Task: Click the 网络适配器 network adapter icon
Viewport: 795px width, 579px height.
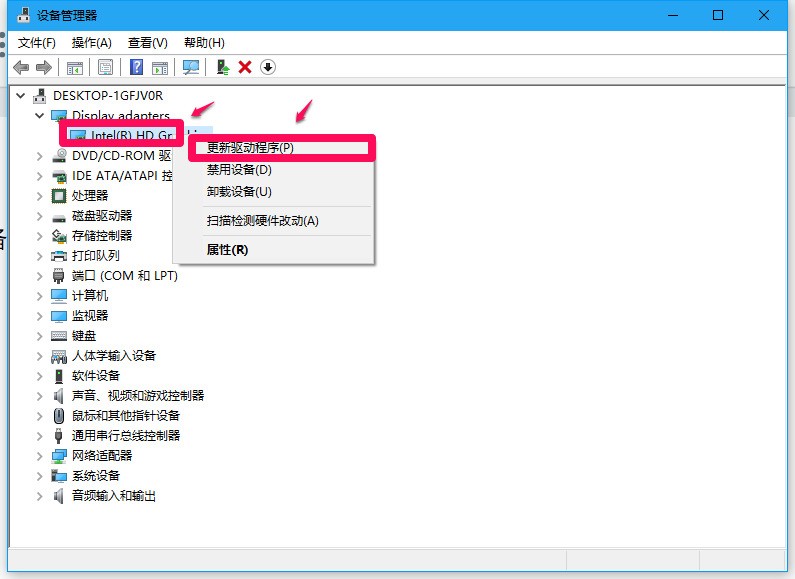Action: click(59, 456)
